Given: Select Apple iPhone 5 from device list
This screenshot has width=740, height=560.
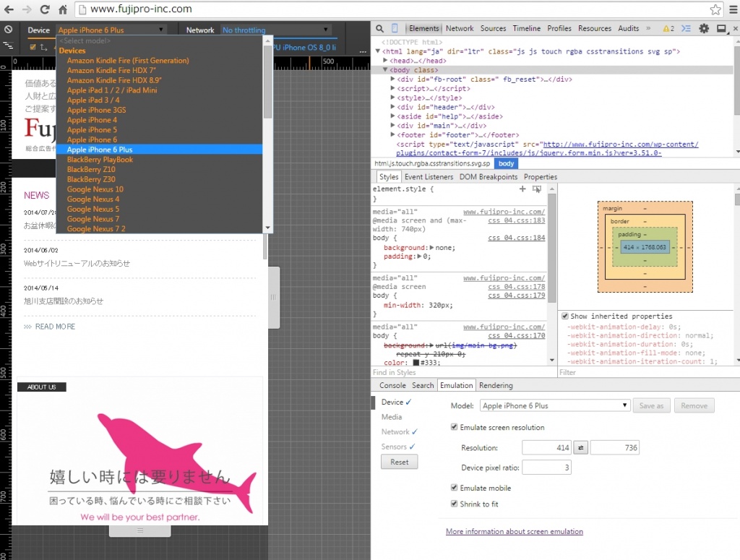Looking at the screenshot, I should (159, 130).
